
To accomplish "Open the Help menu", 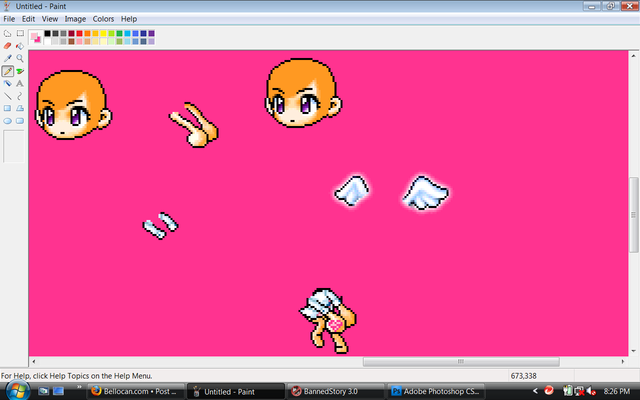I will coord(129,19).
